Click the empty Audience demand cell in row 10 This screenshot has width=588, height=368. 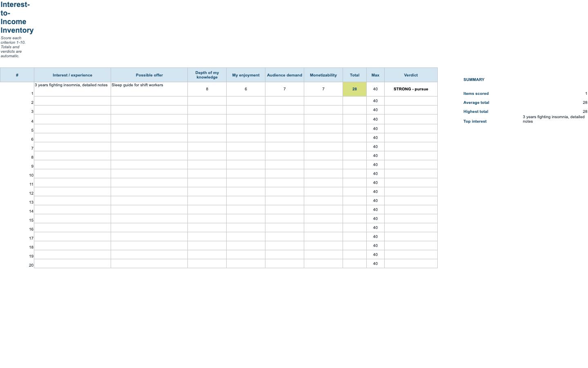click(285, 174)
